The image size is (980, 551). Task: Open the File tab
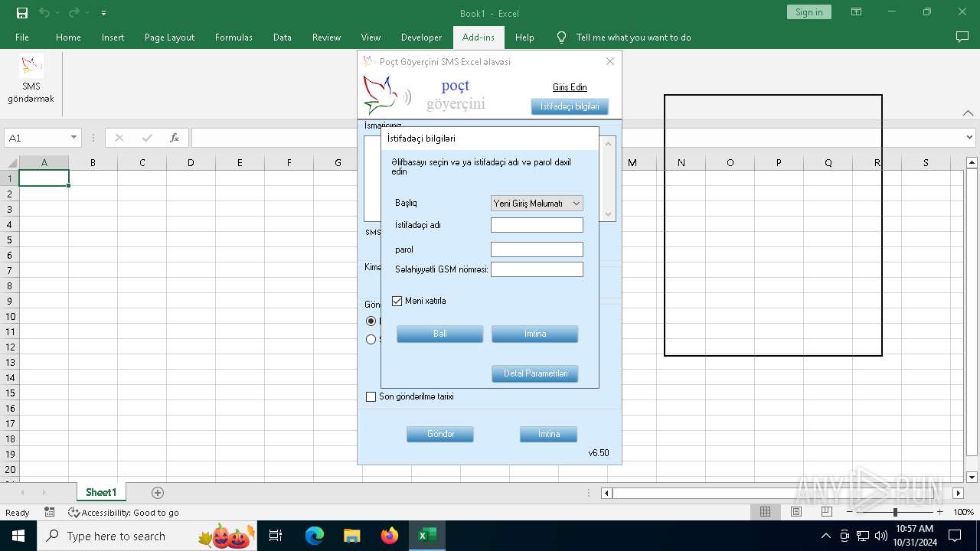pyautogui.click(x=22, y=37)
